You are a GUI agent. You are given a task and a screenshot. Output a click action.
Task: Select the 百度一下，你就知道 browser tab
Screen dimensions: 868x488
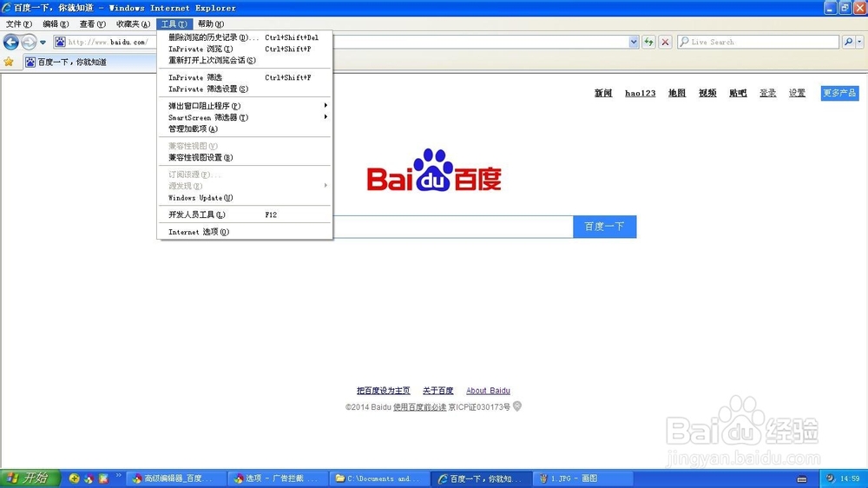89,62
